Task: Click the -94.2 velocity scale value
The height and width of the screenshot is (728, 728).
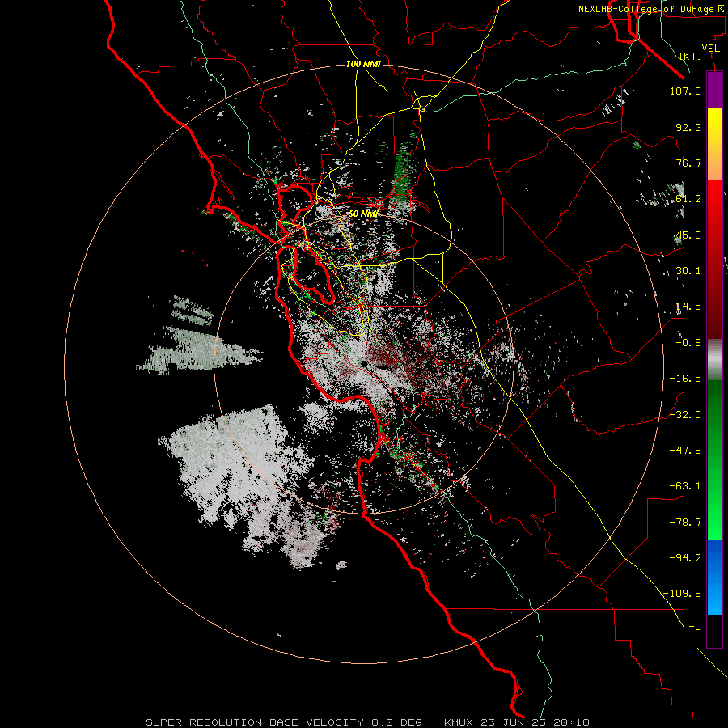Action: click(x=685, y=557)
